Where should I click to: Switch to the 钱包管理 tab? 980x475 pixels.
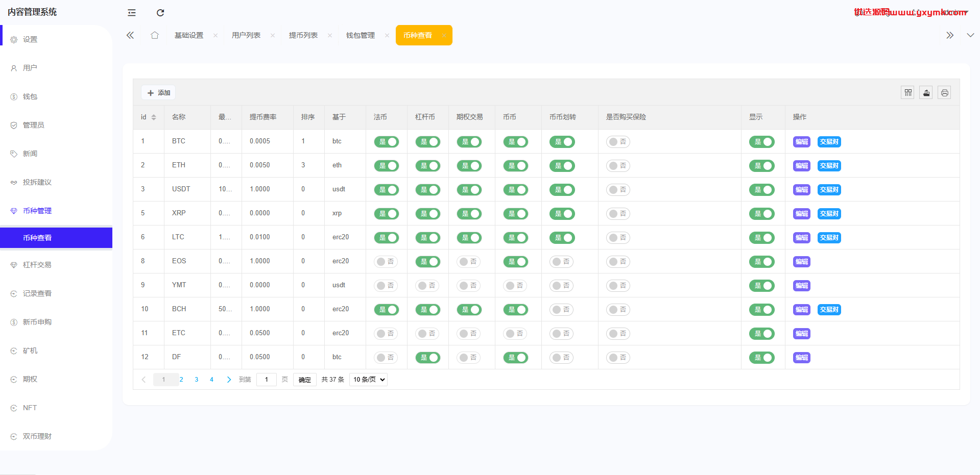(361, 35)
